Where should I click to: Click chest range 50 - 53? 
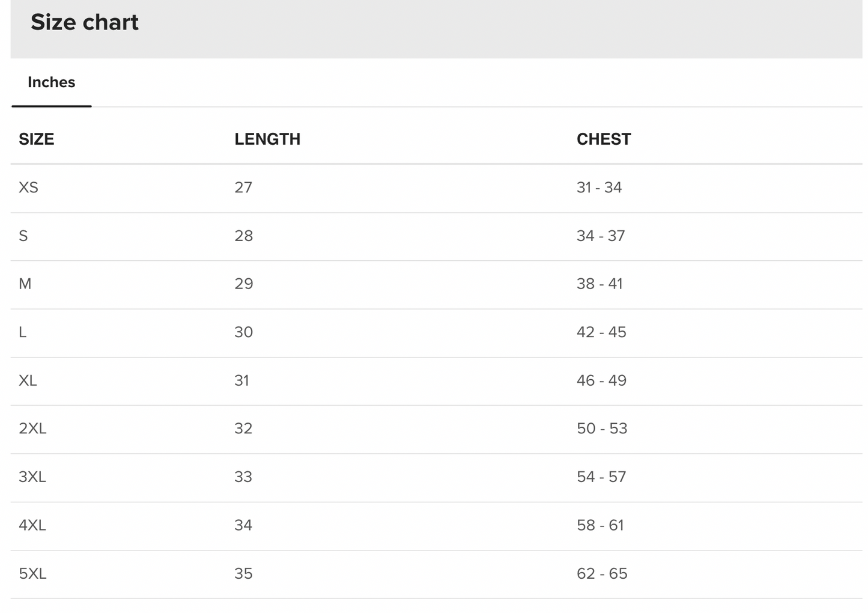[602, 428]
